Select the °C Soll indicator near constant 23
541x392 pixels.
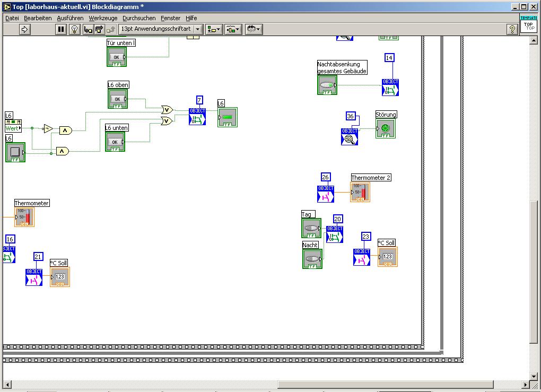[x=388, y=257]
